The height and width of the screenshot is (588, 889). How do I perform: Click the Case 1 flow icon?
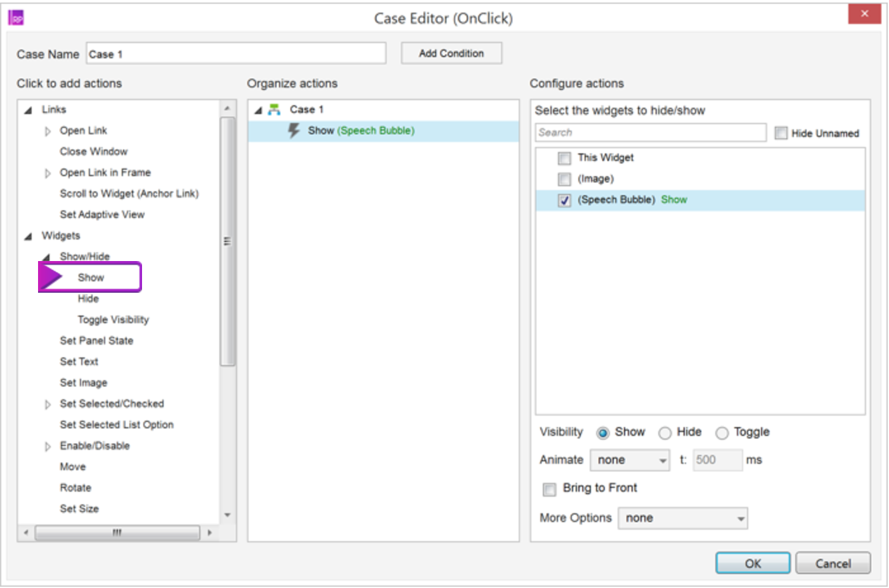click(274, 110)
